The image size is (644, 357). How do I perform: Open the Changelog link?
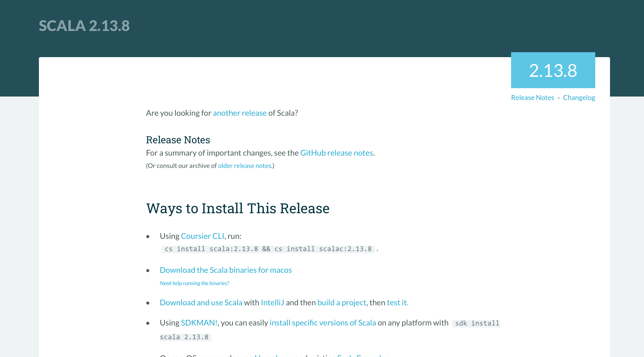pyautogui.click(x=579, y=97)
